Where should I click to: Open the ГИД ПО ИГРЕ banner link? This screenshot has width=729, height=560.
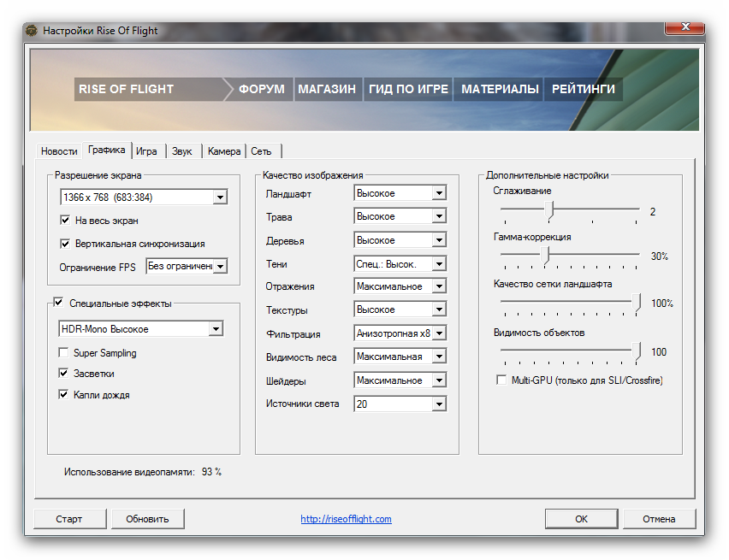pos(408,89)
